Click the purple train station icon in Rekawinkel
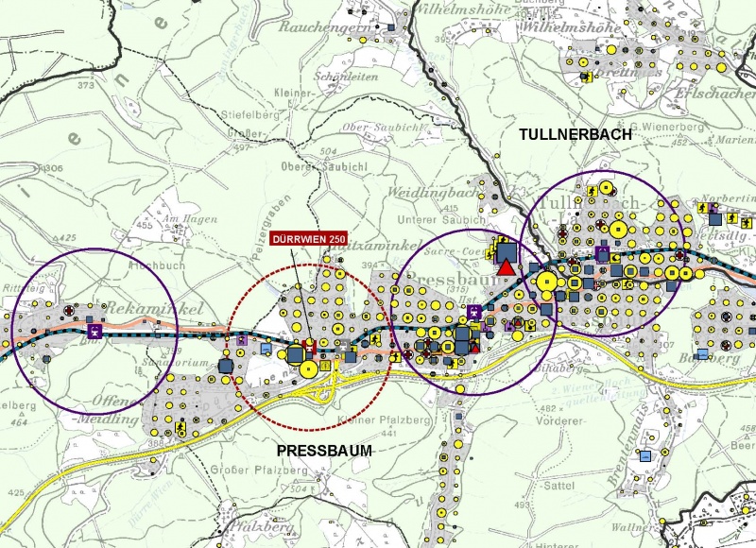Viewport: 756px width, 548px height. coord(94,332)
